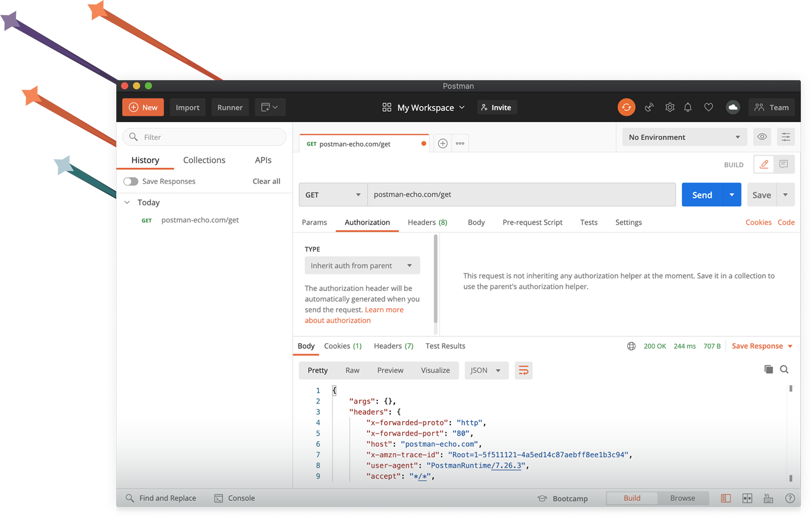This screenshot has width=812, height=518.
Task: Open Learn more about authorization link
Action: click(x=354, y=315)
